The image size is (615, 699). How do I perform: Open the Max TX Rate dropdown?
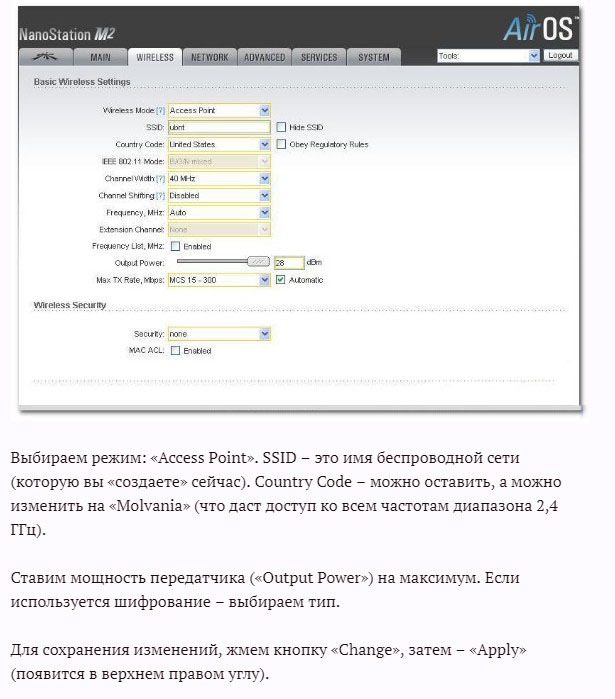tap(219, 280)
